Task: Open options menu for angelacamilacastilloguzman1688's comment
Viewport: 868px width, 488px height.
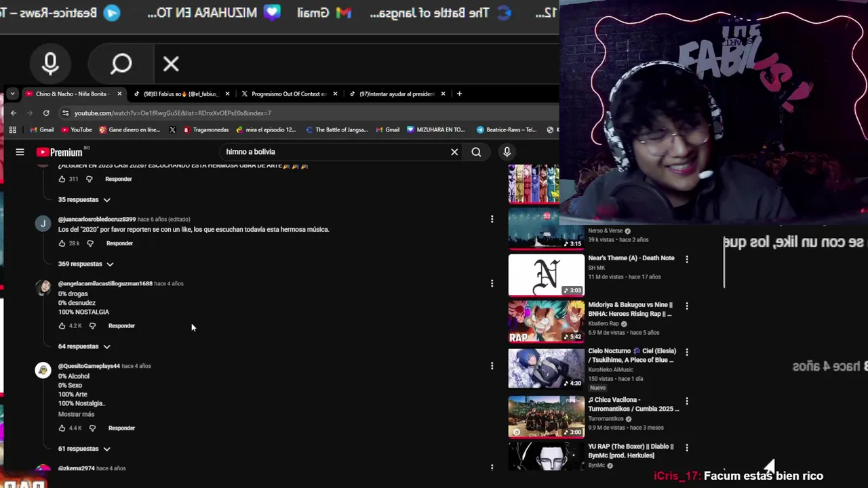Action: tap(492, 283)
